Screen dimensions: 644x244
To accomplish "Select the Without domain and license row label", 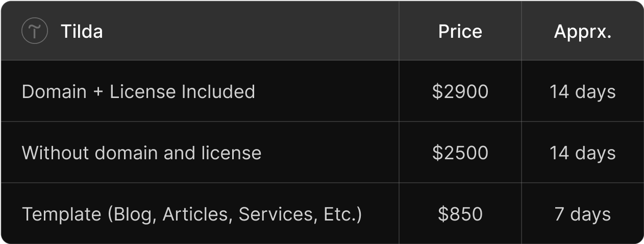I will [141, 153].
